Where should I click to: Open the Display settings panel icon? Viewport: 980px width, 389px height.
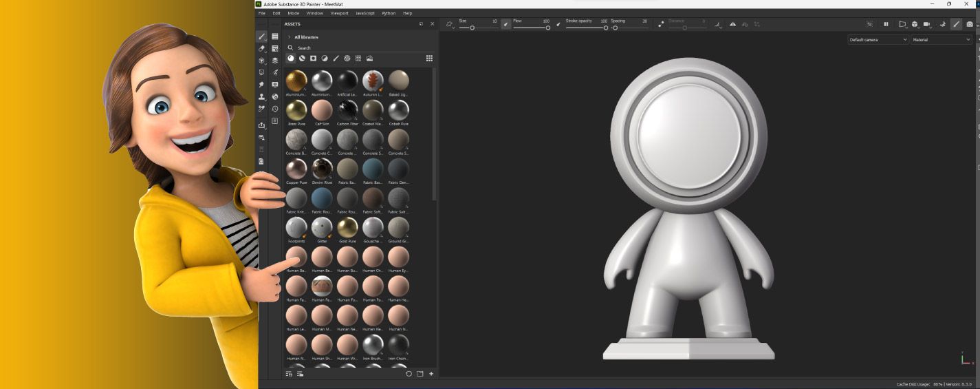click(274, 85)
